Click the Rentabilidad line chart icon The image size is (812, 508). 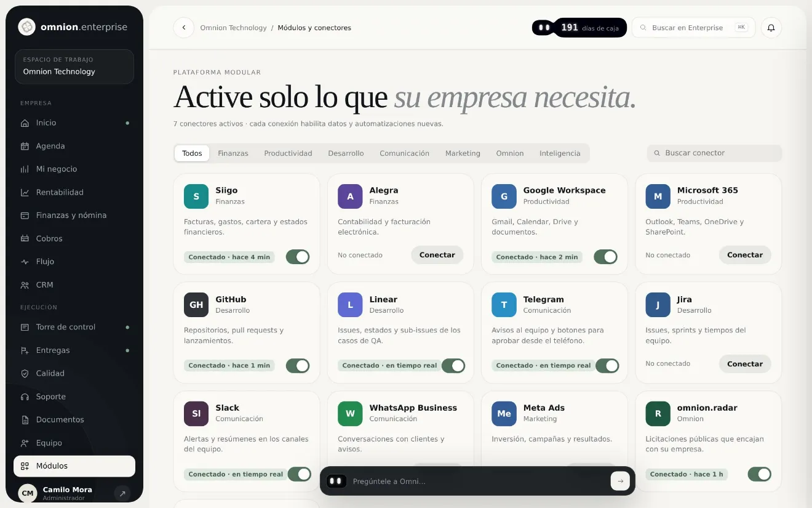tap(25, 192)
